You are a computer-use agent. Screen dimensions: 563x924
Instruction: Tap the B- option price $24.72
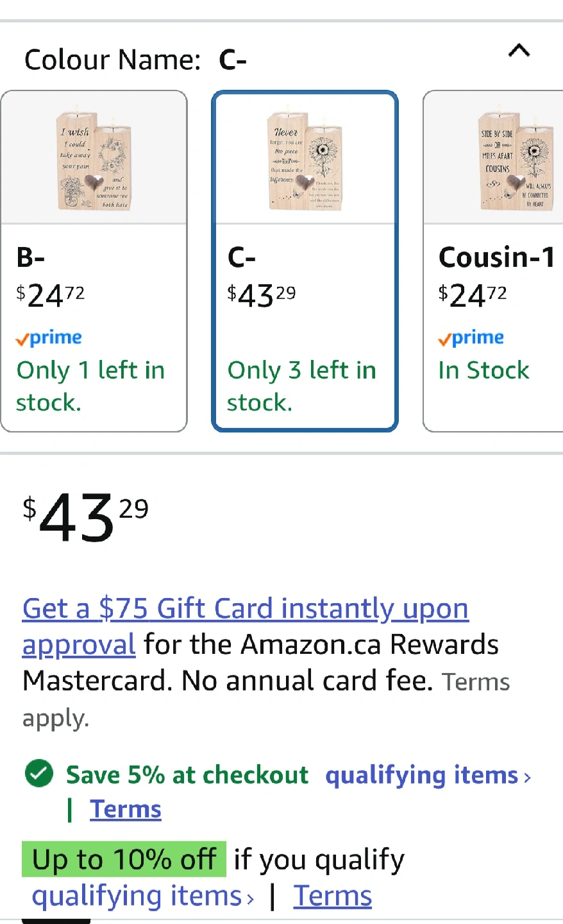coord(51,296)
